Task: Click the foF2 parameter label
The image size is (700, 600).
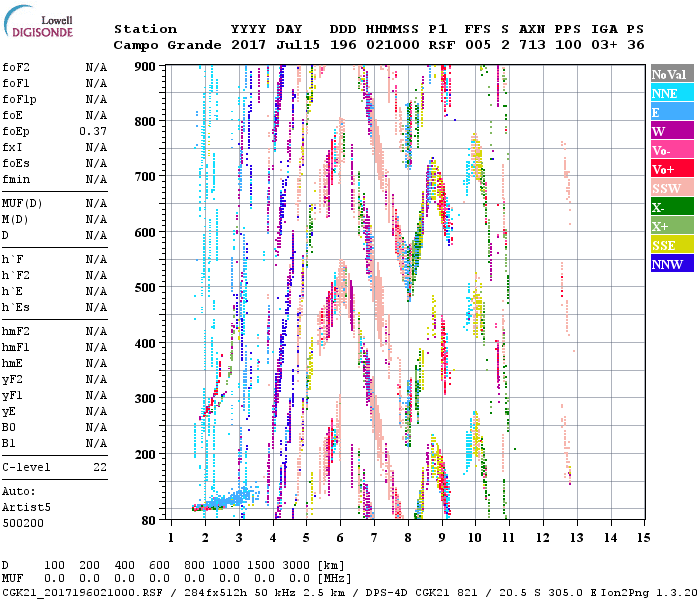Action: (16, 67)
